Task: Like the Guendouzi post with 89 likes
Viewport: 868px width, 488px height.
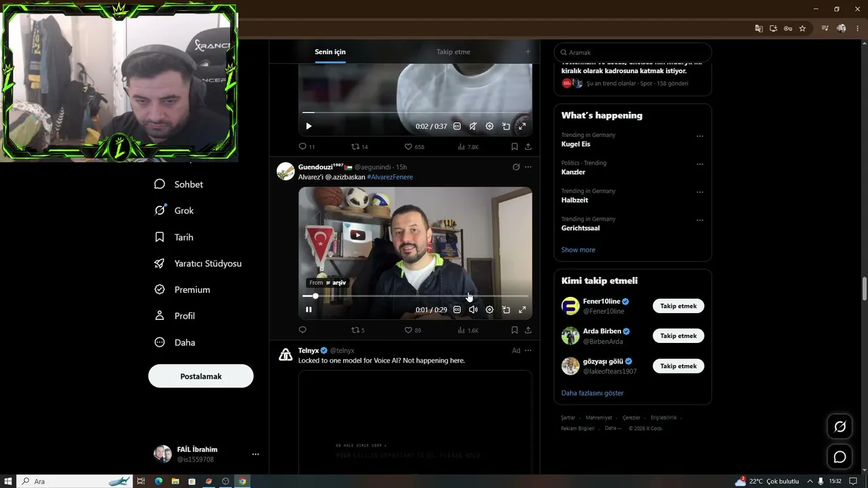Action: coord(412,330)
